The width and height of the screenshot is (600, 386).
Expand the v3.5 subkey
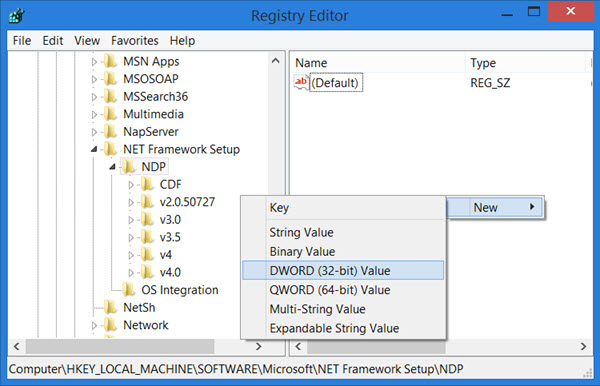click(131, 238)
